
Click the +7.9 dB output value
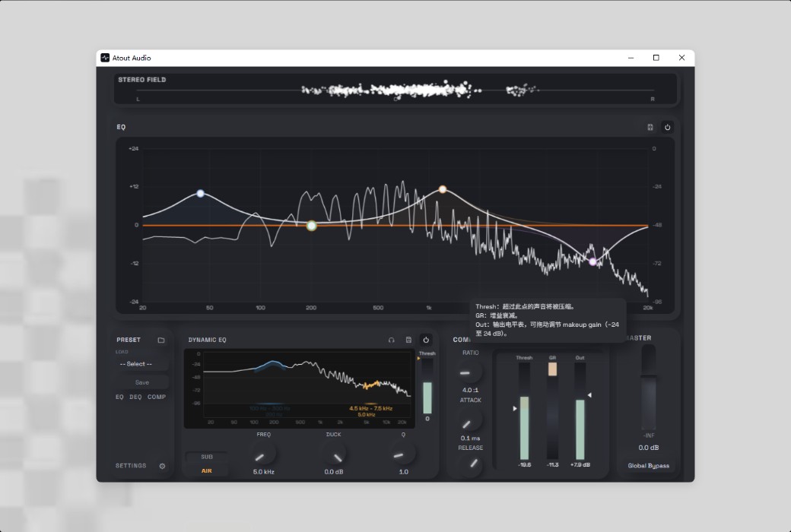click(580, 465)
